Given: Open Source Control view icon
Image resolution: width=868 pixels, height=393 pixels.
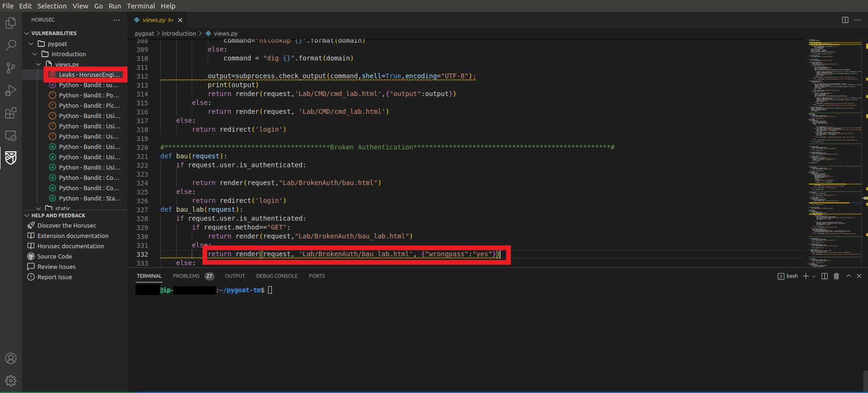Looking at the screenshot, I should (x=11, y=68).
